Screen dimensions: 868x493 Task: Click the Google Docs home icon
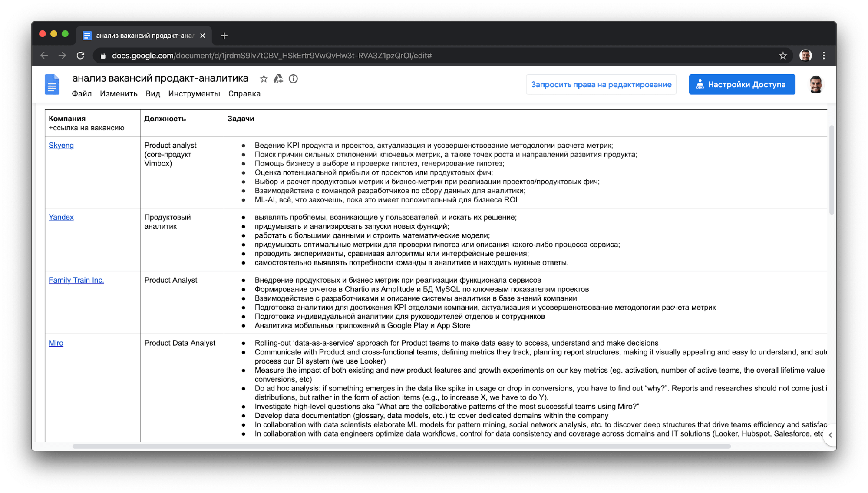[52, 84]
